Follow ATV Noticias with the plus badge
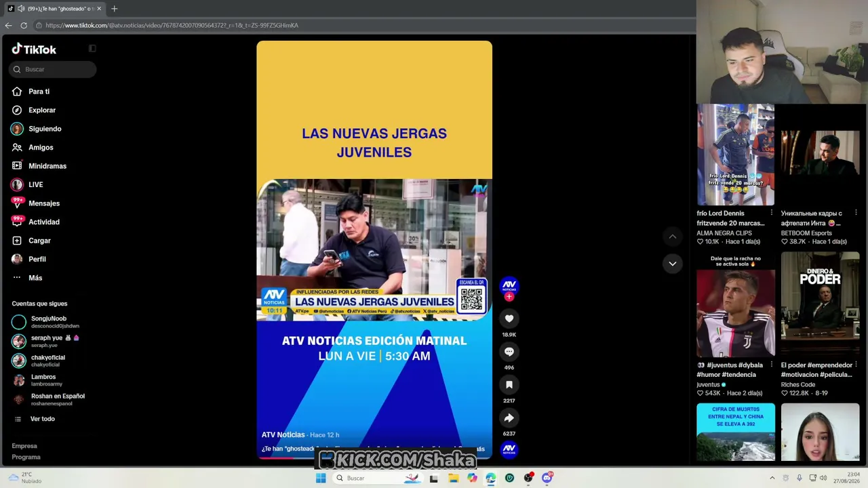 509,297
